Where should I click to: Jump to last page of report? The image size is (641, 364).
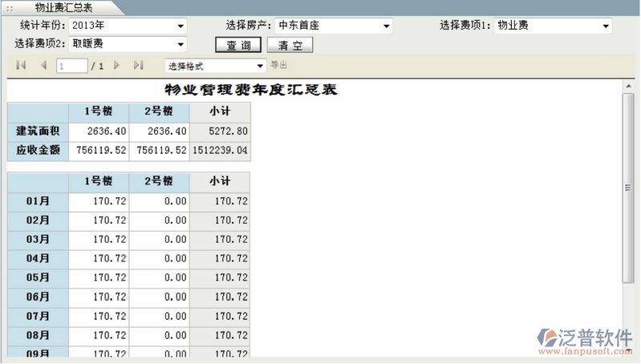138,65
